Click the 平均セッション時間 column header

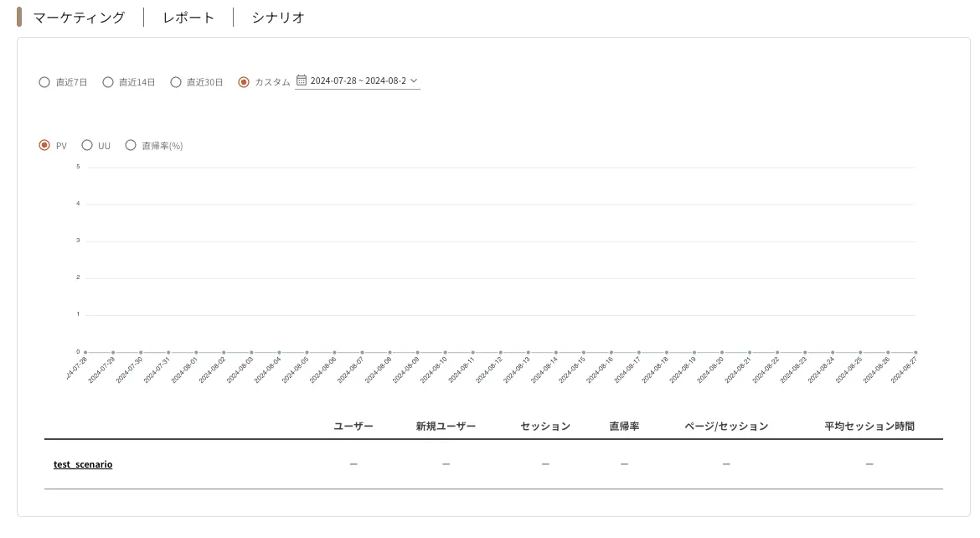click(869, 426)
